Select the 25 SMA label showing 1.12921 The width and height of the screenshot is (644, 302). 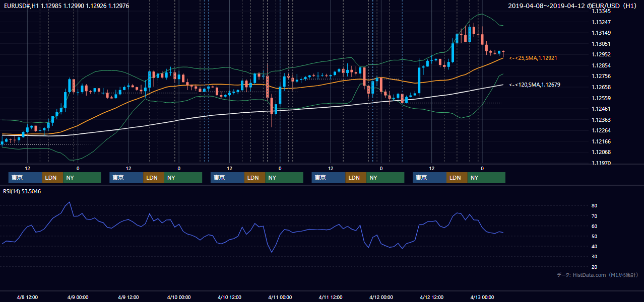(533, 58)
